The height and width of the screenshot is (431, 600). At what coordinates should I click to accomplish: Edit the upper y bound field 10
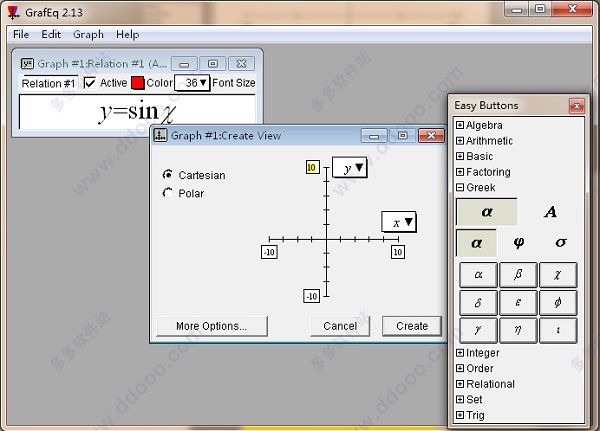pos(312,167)
